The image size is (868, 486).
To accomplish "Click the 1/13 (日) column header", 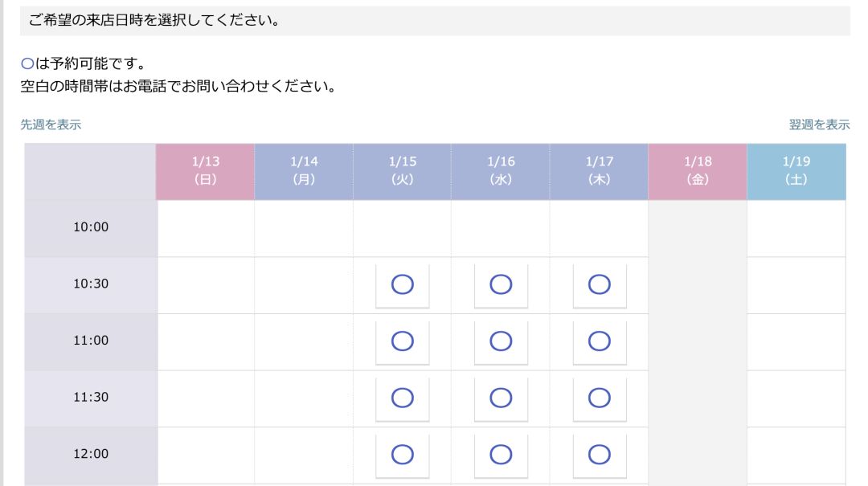I will tap(205, 171).
